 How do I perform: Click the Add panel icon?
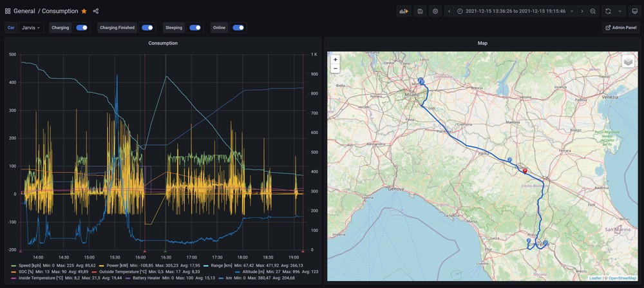[x=404, y=11]
